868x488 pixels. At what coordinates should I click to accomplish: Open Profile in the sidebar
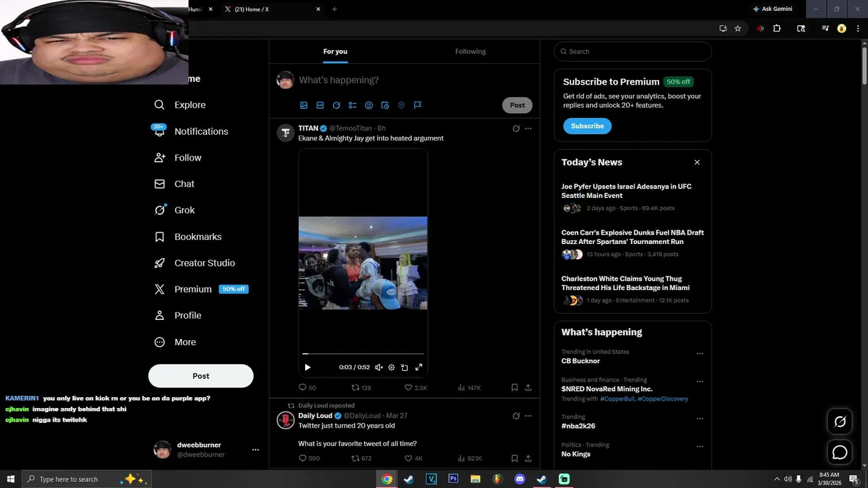(x=178, y=315)
